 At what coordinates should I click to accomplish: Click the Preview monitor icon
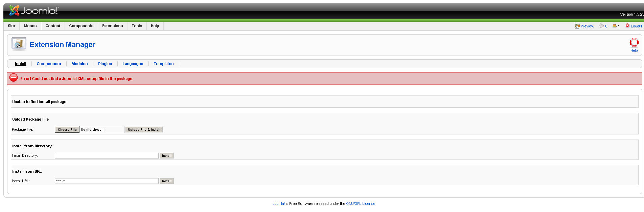pos(577,26)
